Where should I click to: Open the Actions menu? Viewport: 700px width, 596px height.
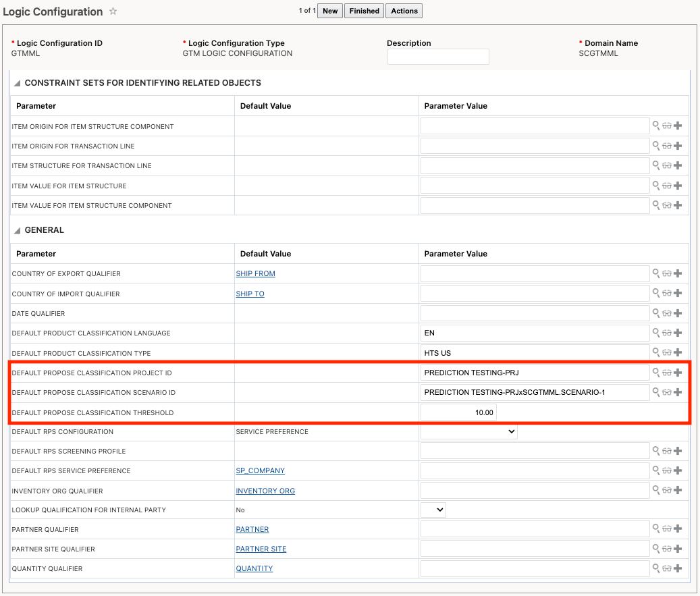click(x=404, y=11)
